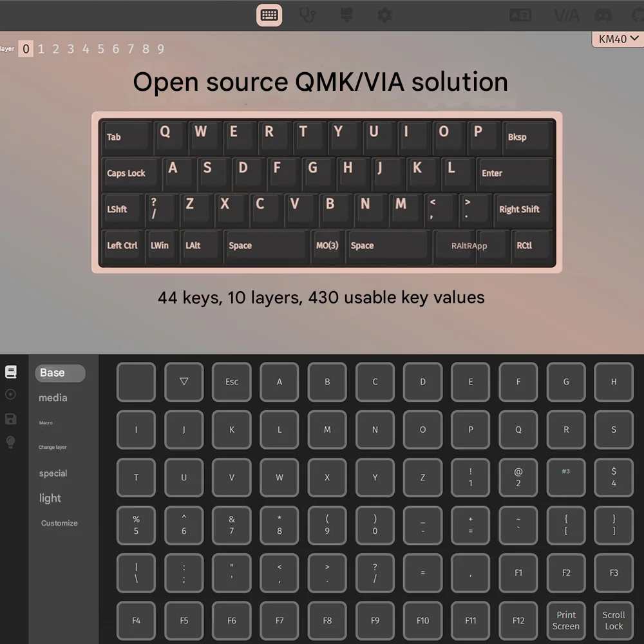Select layer 3
644x644 pixels.
point(71,49)
